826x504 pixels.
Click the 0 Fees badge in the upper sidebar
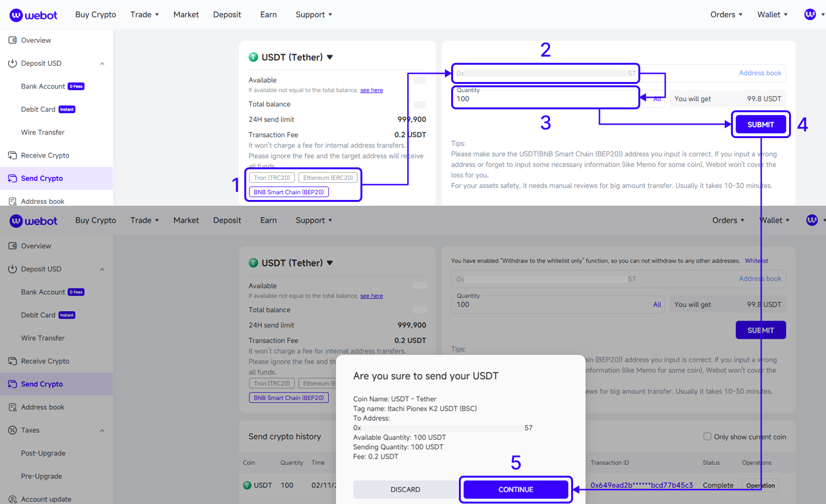pos(76,86)
